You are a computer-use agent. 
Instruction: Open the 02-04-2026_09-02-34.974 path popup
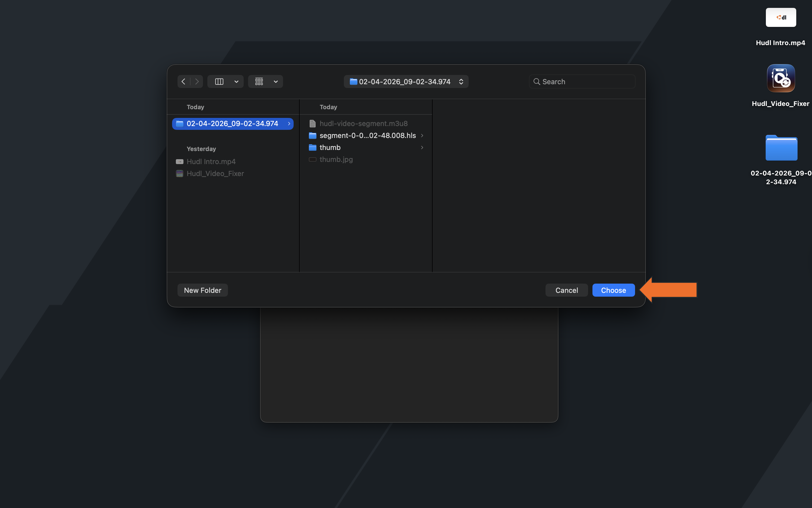(406, 82)
